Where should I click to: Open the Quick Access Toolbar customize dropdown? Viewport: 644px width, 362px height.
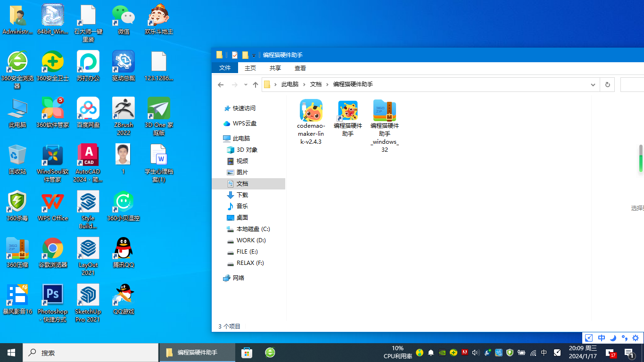254,56
